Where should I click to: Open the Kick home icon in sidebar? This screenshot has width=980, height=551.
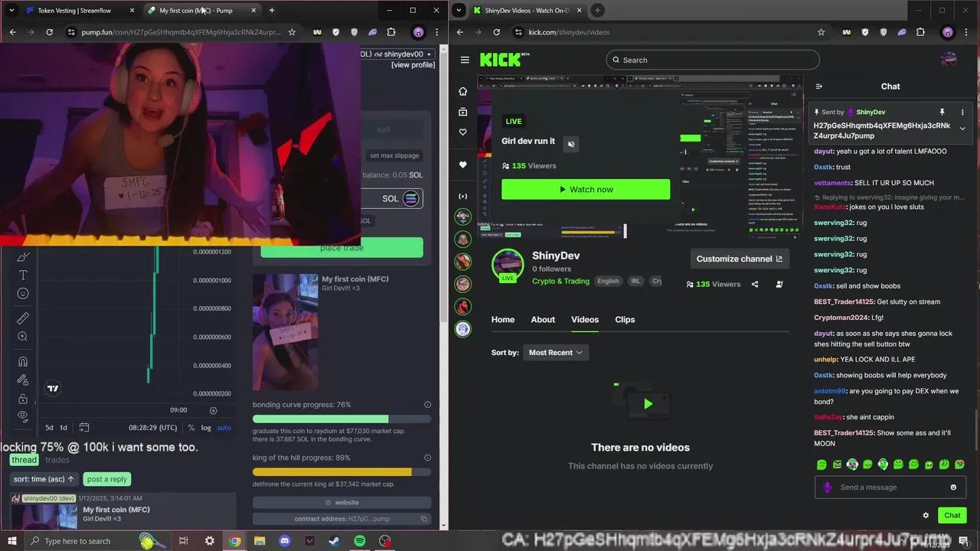[x=462, y=92]
